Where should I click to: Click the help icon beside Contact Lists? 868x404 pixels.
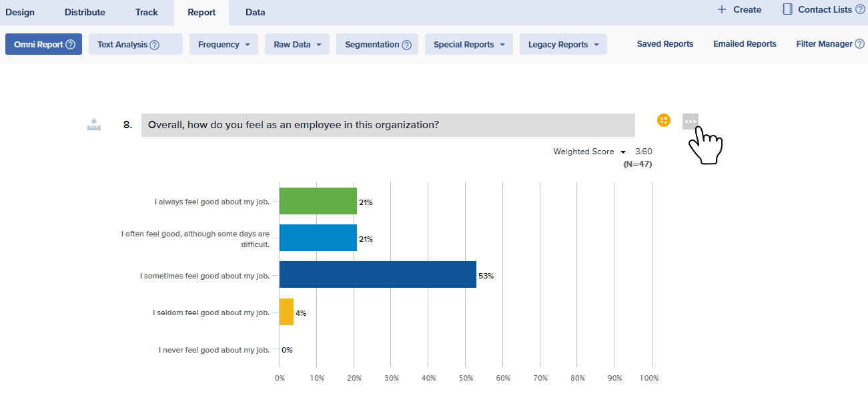pos(860,10)
